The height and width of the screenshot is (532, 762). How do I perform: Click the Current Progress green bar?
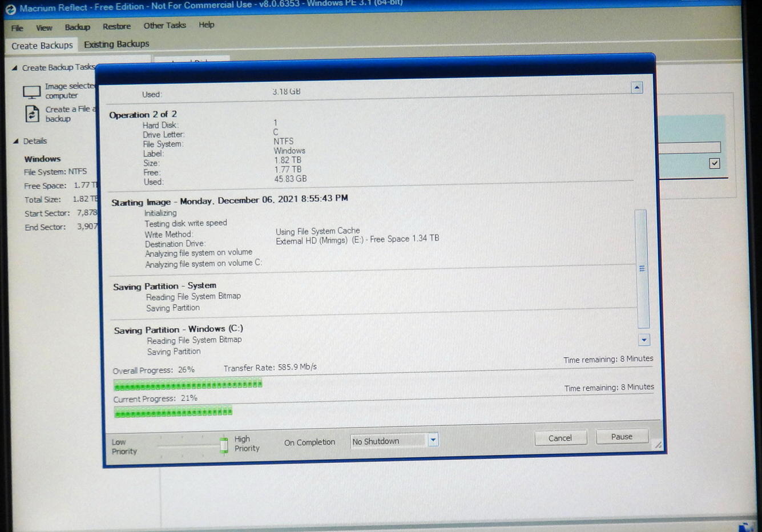coord(173,412)
